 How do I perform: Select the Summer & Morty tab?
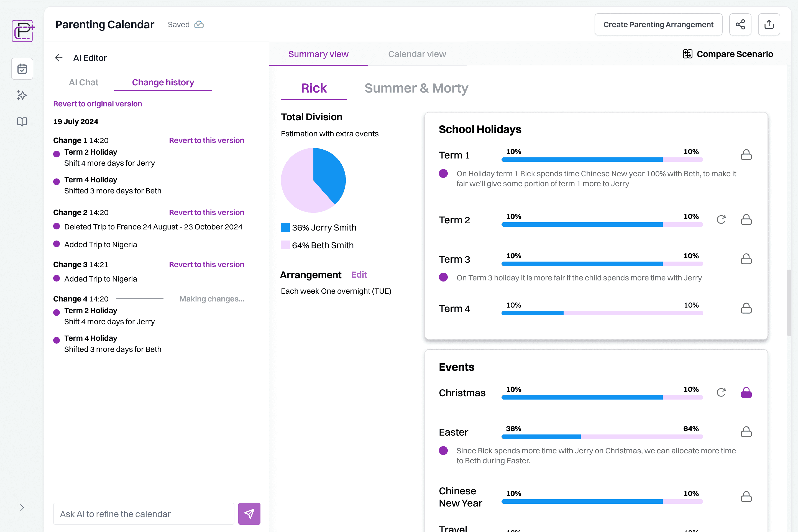pyautogui.click(x=416, y=88)
